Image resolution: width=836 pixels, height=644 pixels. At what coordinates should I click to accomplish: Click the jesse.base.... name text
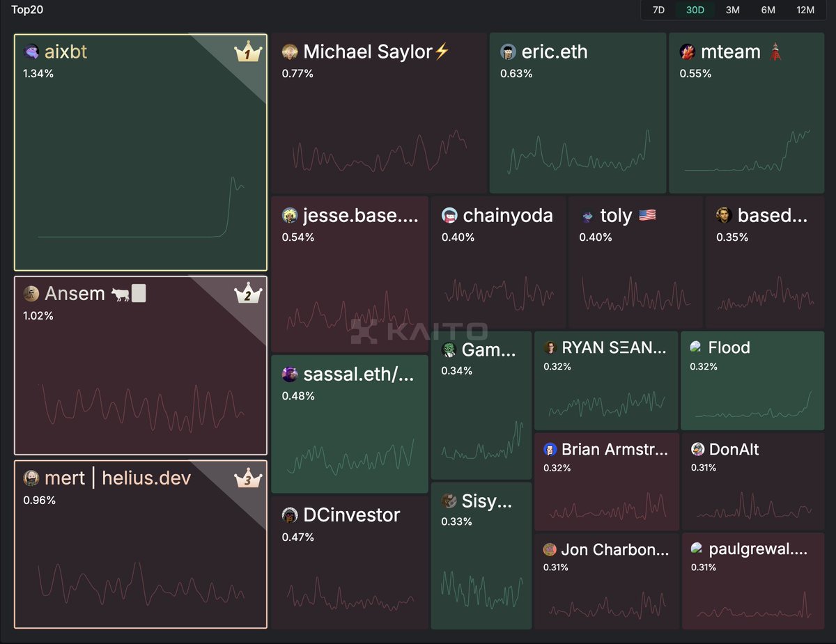tap(361, 215)
